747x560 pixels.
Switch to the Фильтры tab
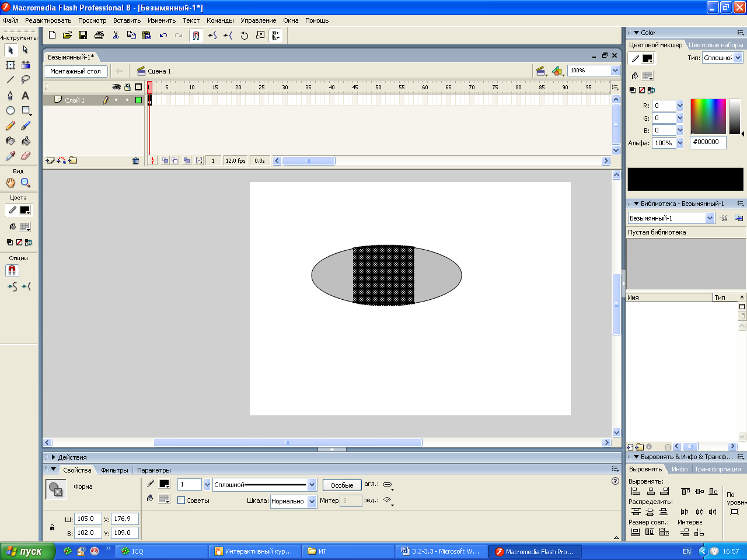click(114, 470)
